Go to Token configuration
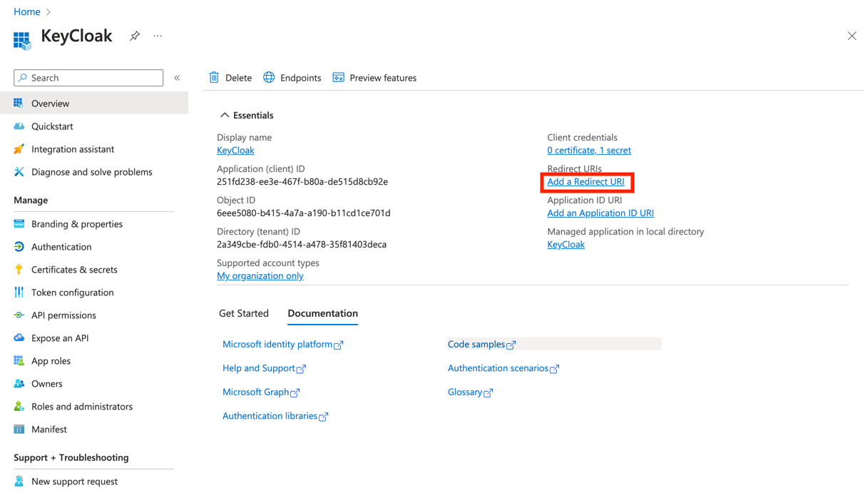The width and height of the screenshot is (868, 503). pos(72,293)
